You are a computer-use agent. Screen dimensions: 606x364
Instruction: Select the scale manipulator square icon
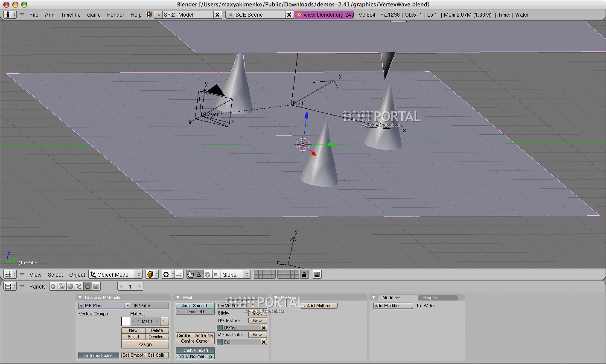pyautogui.click(x=216, y=274)
